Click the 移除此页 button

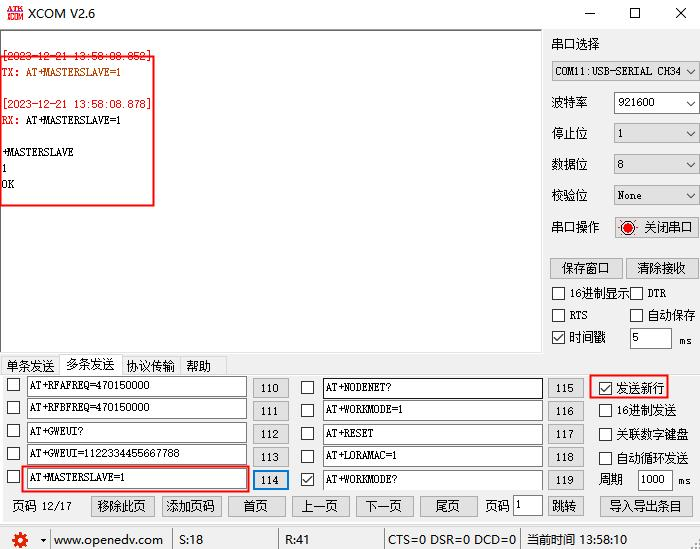123,506
